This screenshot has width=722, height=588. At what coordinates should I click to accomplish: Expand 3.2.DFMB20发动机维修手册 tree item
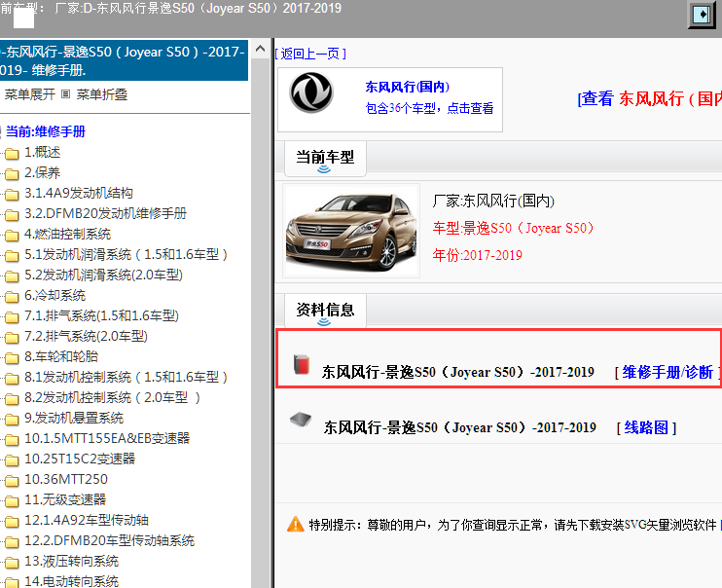[105, 213]
